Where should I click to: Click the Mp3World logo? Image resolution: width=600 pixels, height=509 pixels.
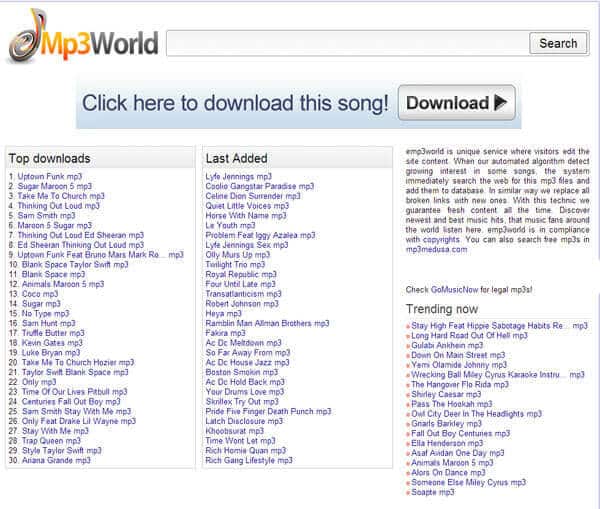[x=83, y=36]
